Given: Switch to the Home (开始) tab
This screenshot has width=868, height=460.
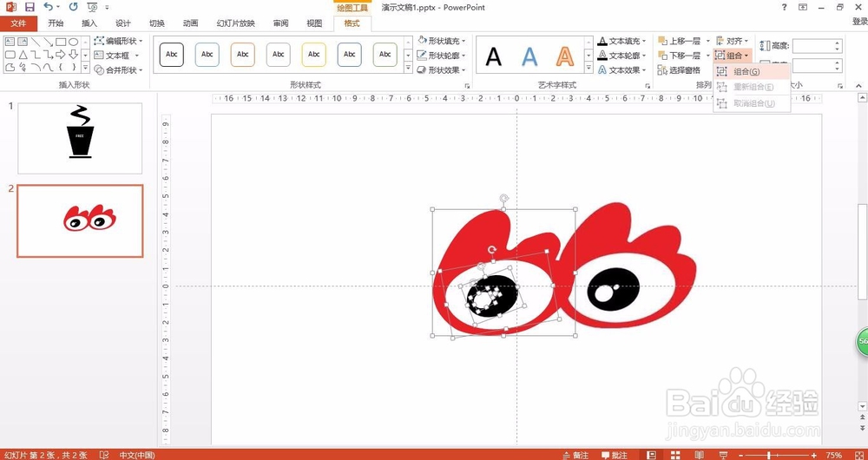Looking at the screenshot, I should click(56, 23).
